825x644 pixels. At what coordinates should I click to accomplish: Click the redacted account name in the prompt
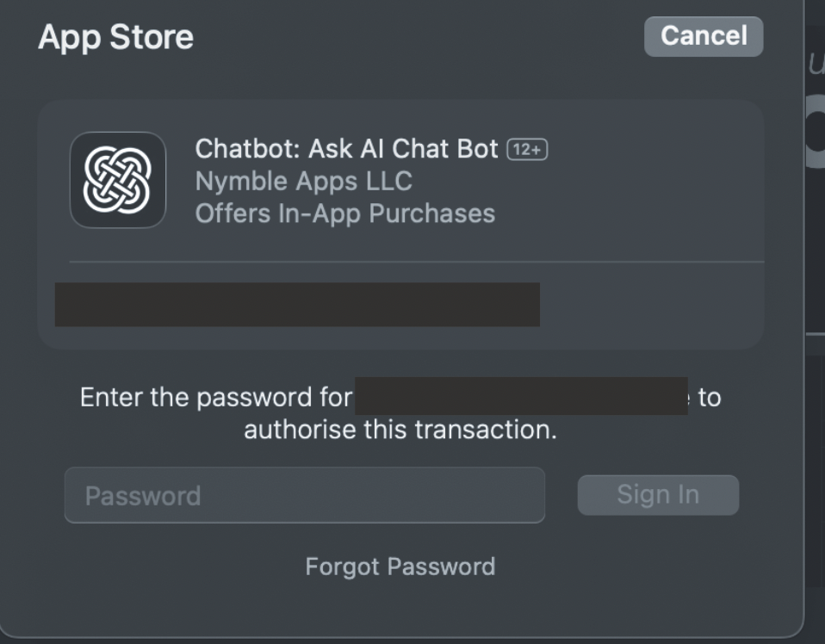click(x=521, y=396)
